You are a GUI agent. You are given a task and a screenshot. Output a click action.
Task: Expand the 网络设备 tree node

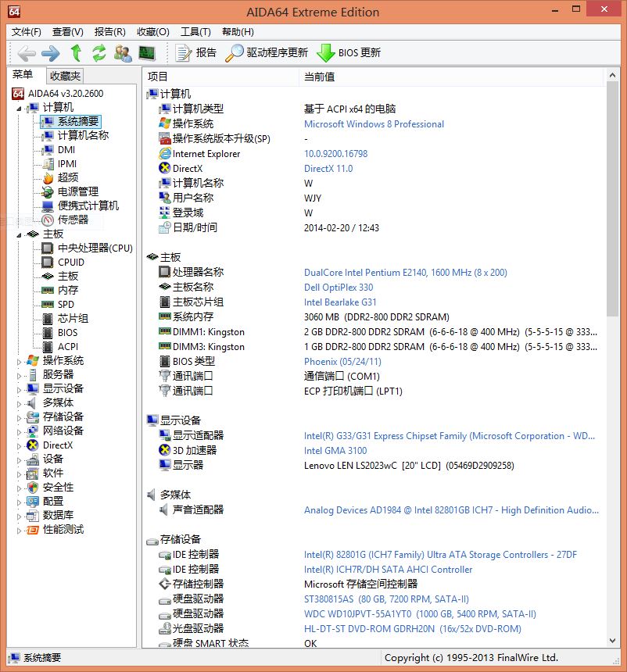(x=19, y=431)
